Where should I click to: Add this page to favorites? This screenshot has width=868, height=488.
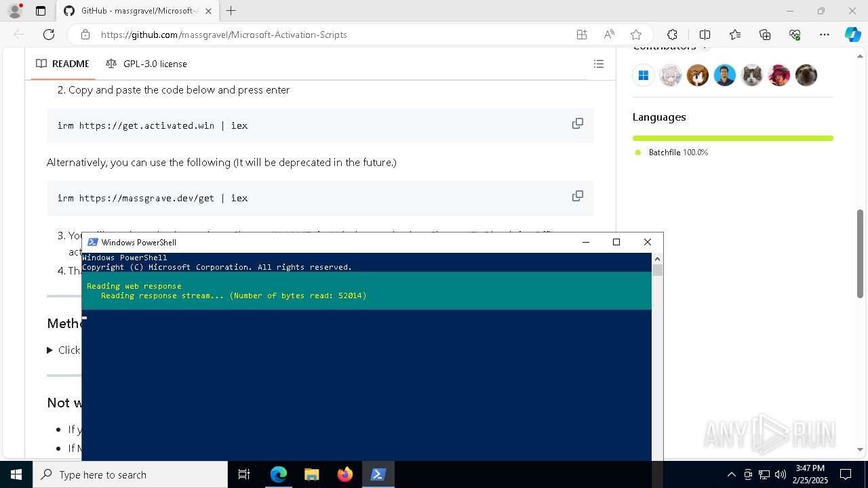click(x=636, y=35)
